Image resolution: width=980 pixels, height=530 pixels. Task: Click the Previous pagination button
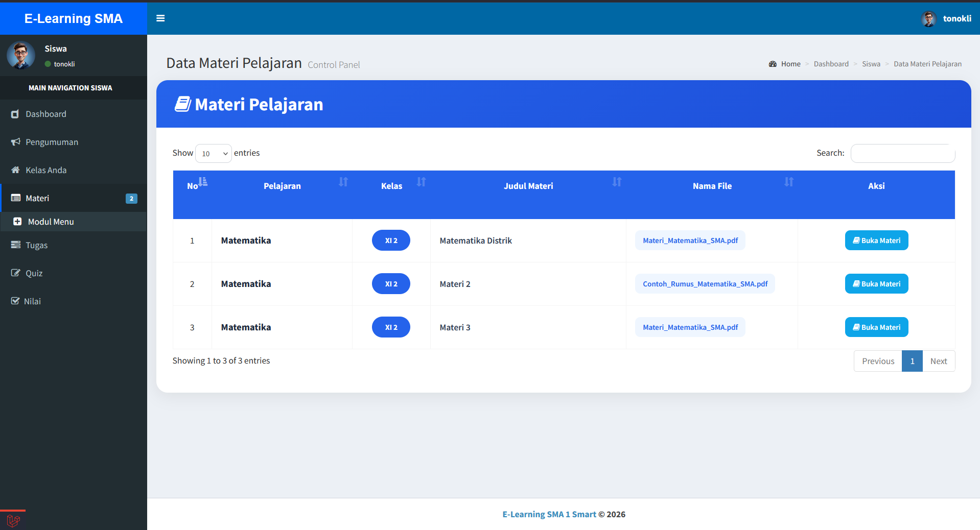click(878, 361)
